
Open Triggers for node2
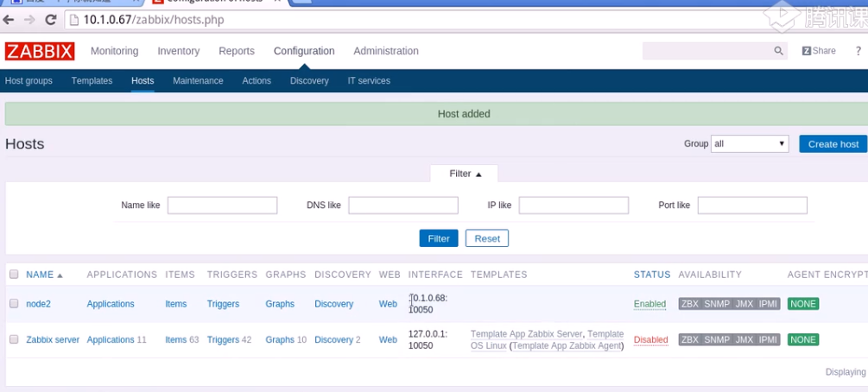(223, 304)
